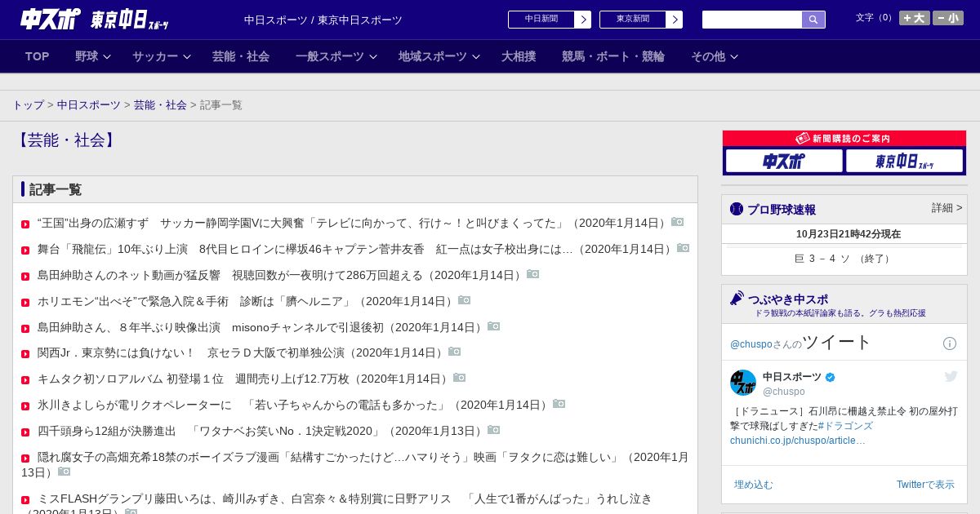980x514 pixels.
Task: Click camera icon beside 四千頭身 article
Action: tap(494, 430)
